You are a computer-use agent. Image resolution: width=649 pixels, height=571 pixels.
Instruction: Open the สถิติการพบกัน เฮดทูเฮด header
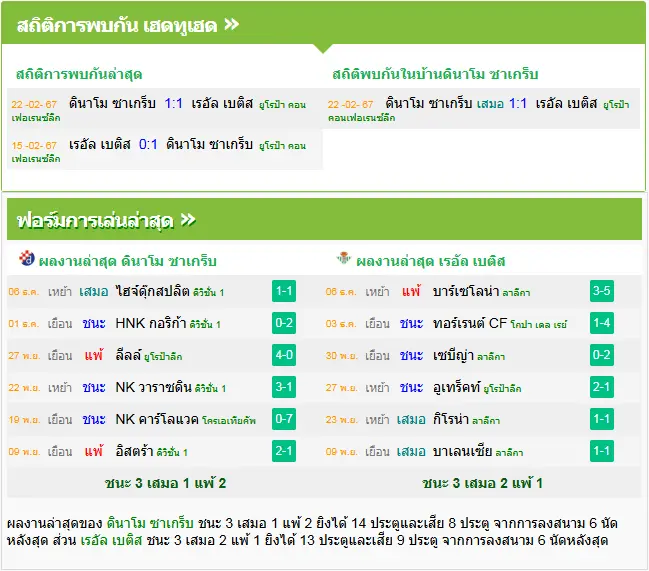coord(324,24)
